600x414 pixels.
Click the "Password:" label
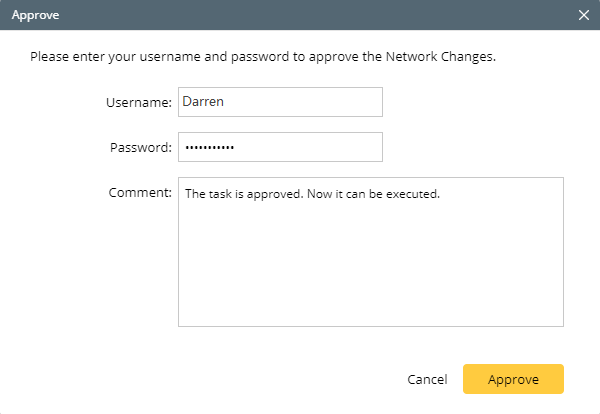tap(141, 147)
